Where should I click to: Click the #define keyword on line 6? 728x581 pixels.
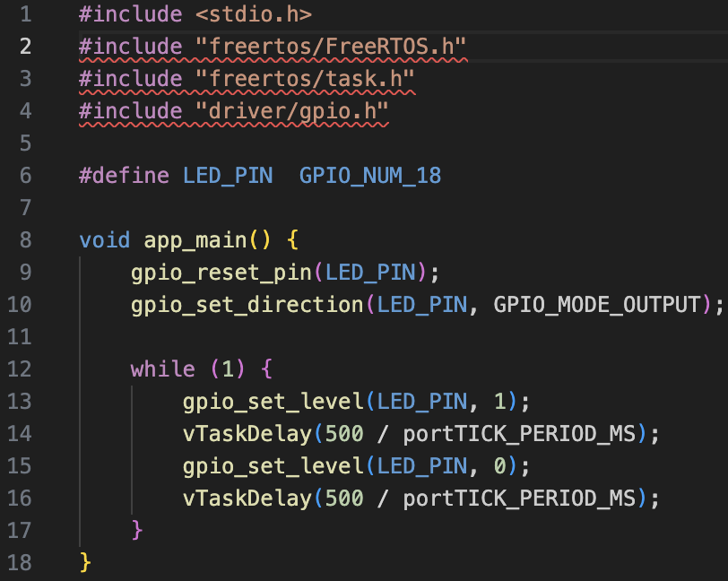(124, 176)
